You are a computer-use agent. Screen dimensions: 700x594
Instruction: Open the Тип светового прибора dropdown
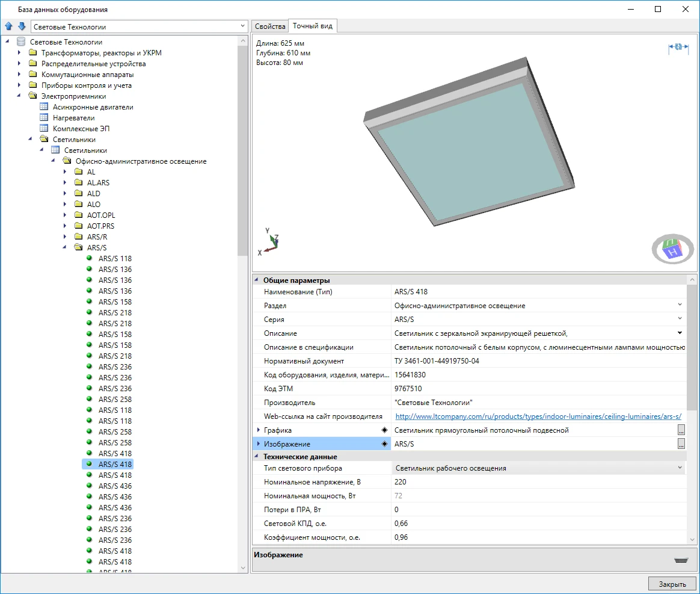[x=680, y=468]
